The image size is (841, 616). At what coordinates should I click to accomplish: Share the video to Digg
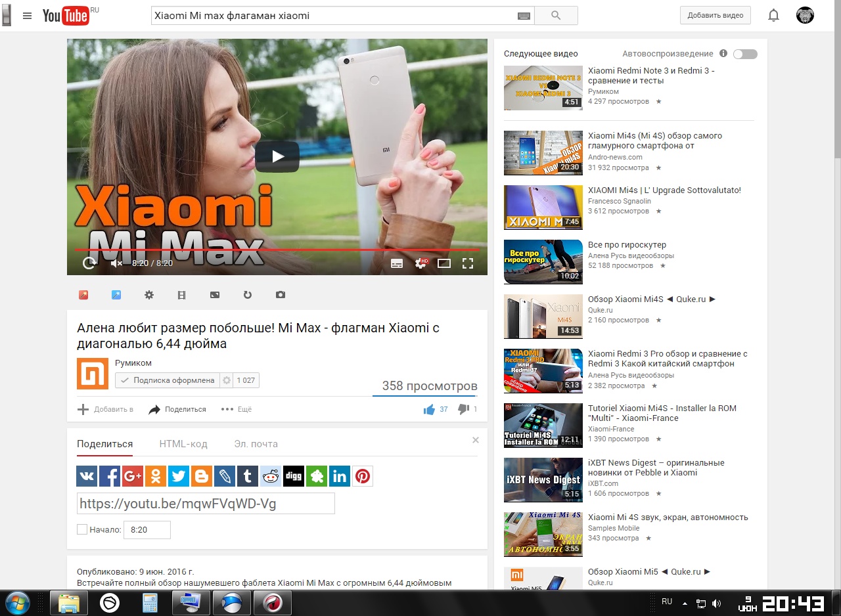pyautogui.click(x=294, y=476)
